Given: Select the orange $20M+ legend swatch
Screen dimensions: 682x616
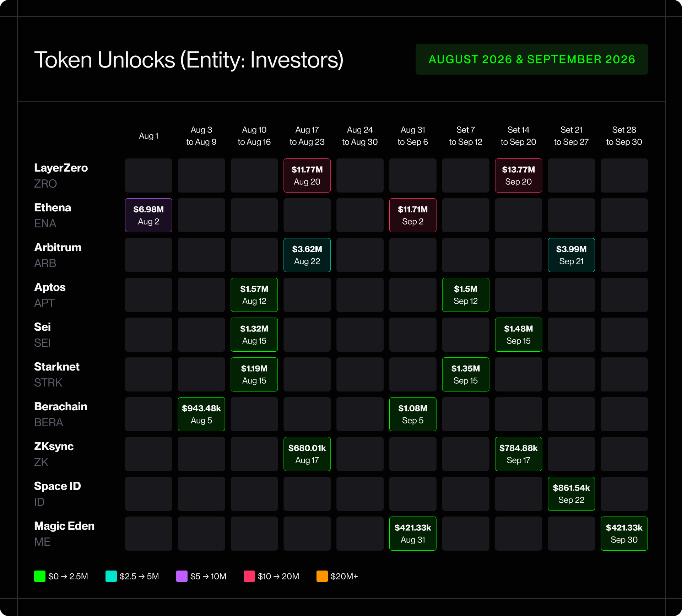Looking at the screenshot, I should point(322,576).
